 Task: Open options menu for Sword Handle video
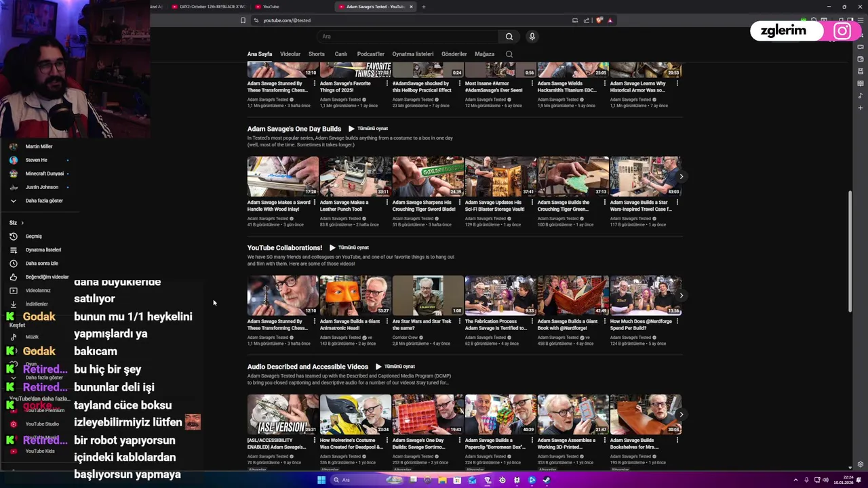coord(314,203)
